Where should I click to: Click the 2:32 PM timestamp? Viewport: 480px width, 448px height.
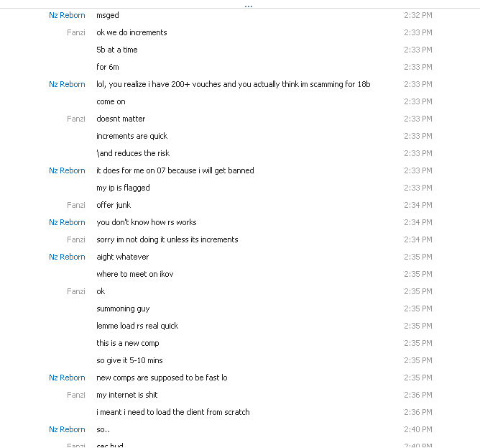[x=417, y=15]
